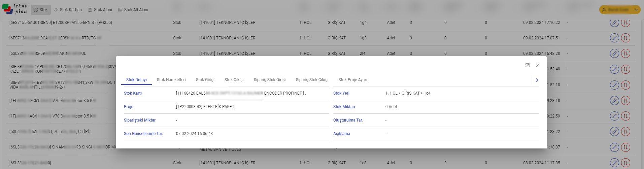Open the Sipariş Stok Çıkışı tab
The image size is (644, 169).
tap(312, 80)
